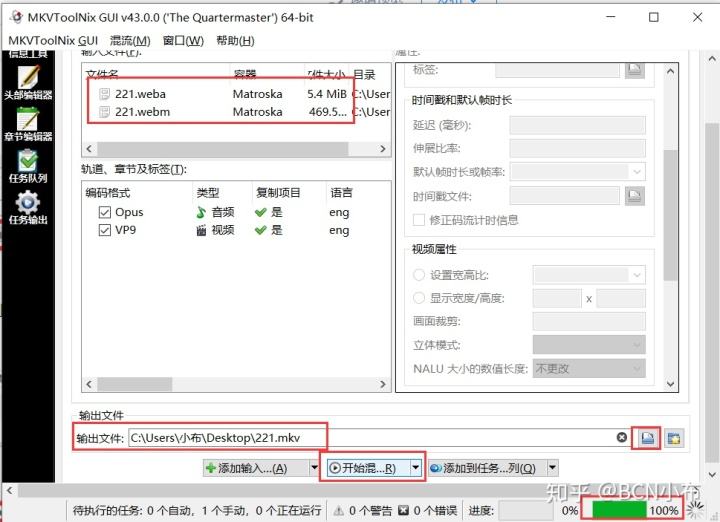This screenshot has width=720, height=522.
Task: Click start multiplexing button (开始混...)
Action: click(x=369, y=468)
